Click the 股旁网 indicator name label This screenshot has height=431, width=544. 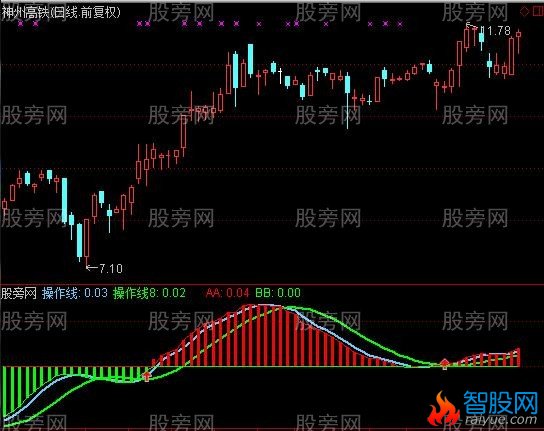click(x=19, y=293)
